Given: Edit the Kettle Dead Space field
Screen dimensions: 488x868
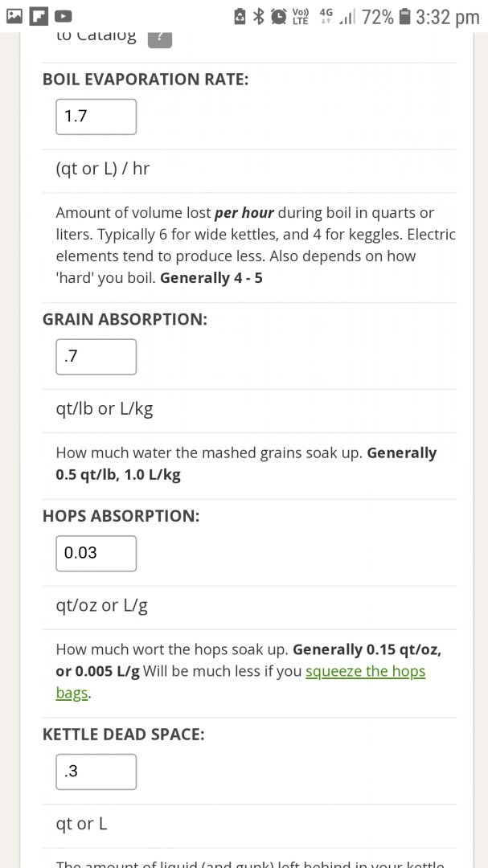Looking at the screenshot, I should 96,772.
